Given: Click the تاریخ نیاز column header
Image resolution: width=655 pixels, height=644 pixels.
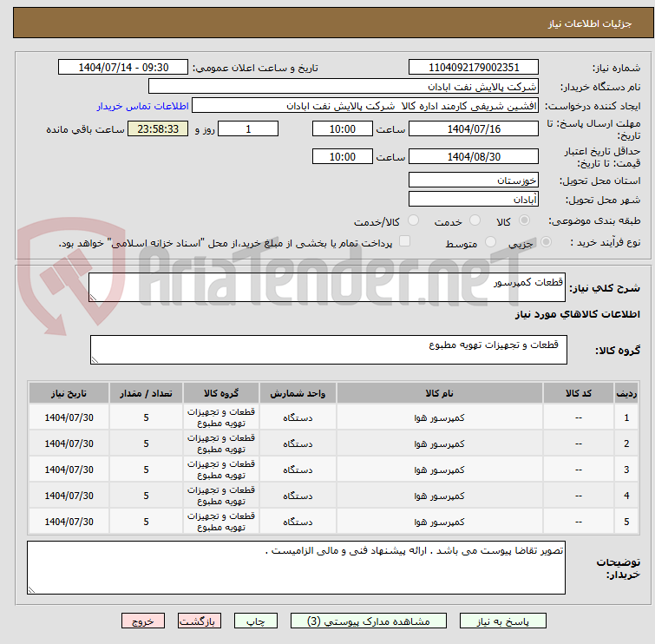Looking at the screenshot, I should click(x=69, y=393).
